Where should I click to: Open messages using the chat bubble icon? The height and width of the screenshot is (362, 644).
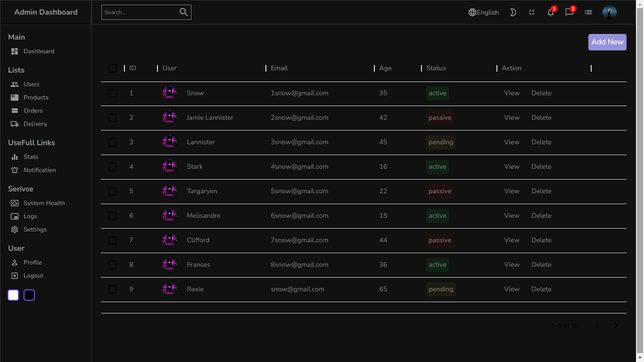click(x=570, y=13)
